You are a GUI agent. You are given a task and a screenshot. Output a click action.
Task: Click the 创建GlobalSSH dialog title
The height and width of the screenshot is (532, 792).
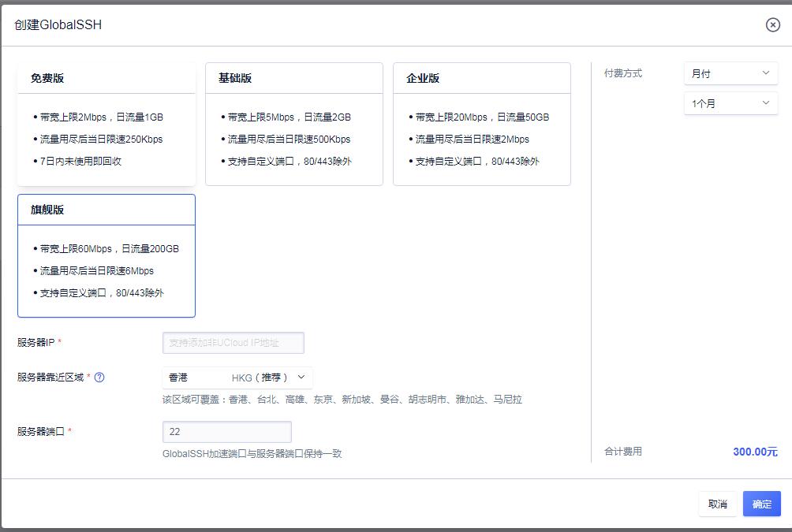58,24
